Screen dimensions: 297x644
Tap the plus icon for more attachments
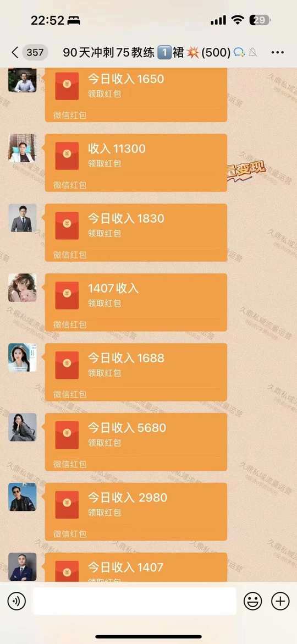(280, 601)
